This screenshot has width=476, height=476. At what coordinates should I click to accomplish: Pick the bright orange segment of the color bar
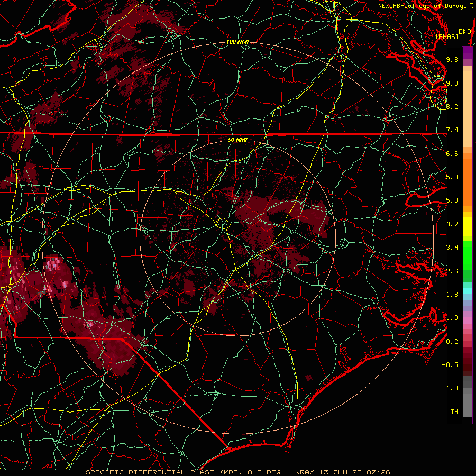pos(467,182)
